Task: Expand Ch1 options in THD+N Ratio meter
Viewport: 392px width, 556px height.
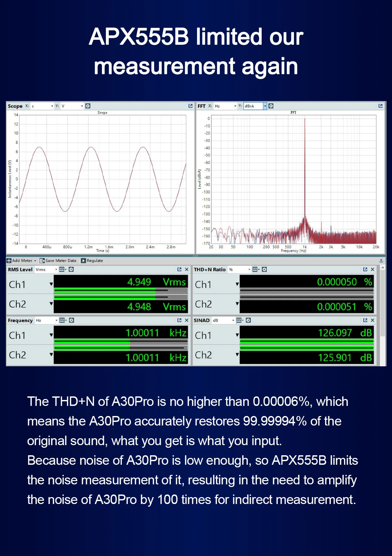Action: (237, 284)
